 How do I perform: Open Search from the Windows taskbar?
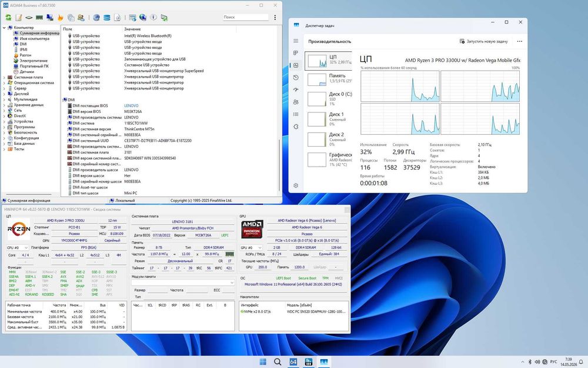click(x=278, y=362)
